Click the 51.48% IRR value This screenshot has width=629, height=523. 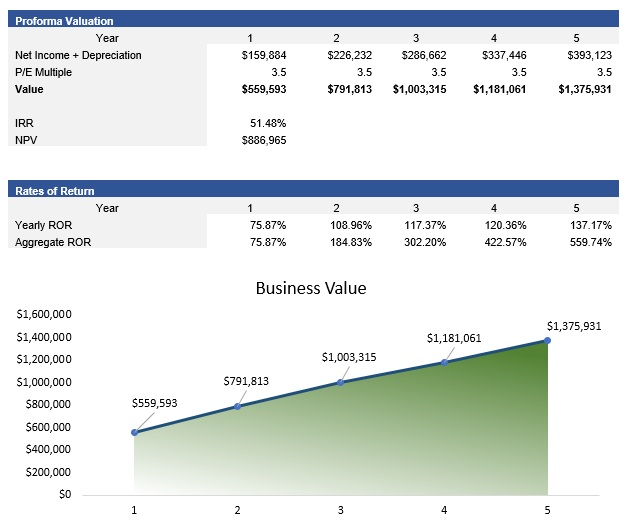point(268,123)
